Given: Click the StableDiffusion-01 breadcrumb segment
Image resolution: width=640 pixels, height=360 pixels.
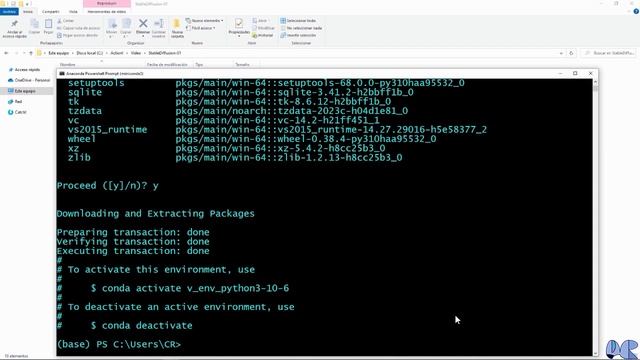Looking at the screenshot, I should [x=164, y=53].
